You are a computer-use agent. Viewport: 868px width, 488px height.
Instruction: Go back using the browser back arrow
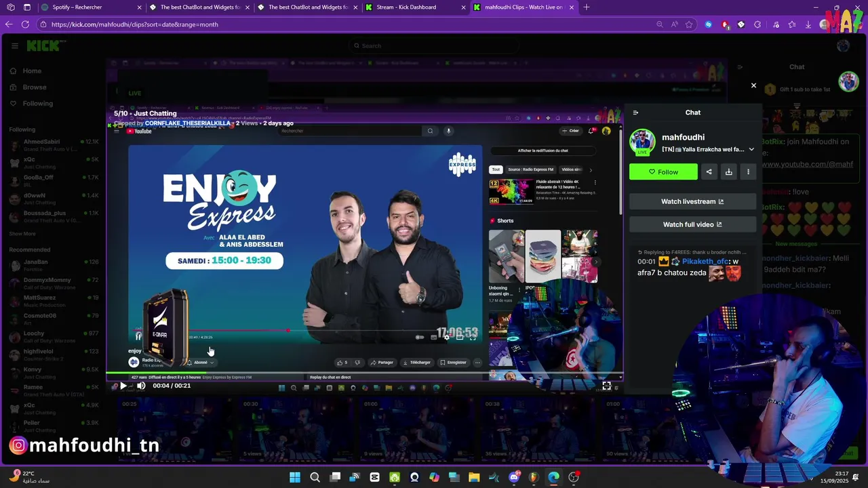pos(9,24)
